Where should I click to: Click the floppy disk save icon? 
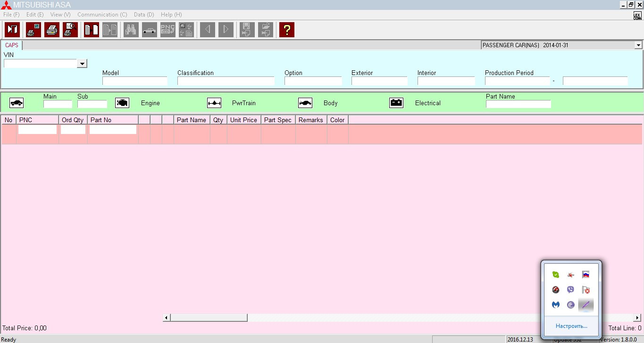click(247, 30)
